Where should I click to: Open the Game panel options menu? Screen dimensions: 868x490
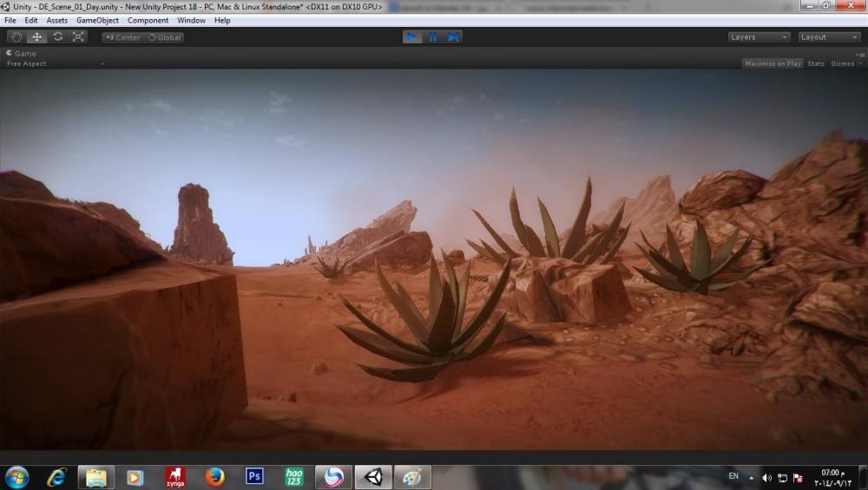[859, 55]
